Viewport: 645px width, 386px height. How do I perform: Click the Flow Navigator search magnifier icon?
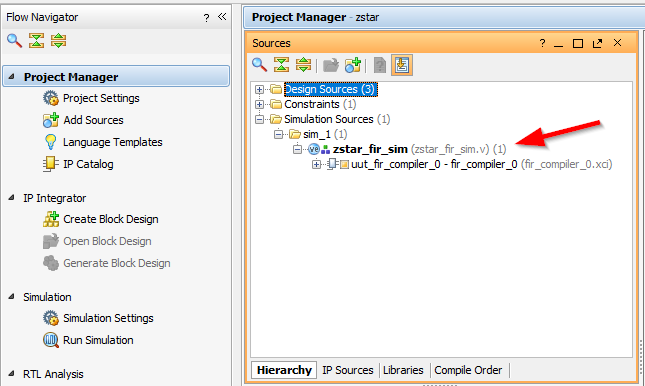14,41
